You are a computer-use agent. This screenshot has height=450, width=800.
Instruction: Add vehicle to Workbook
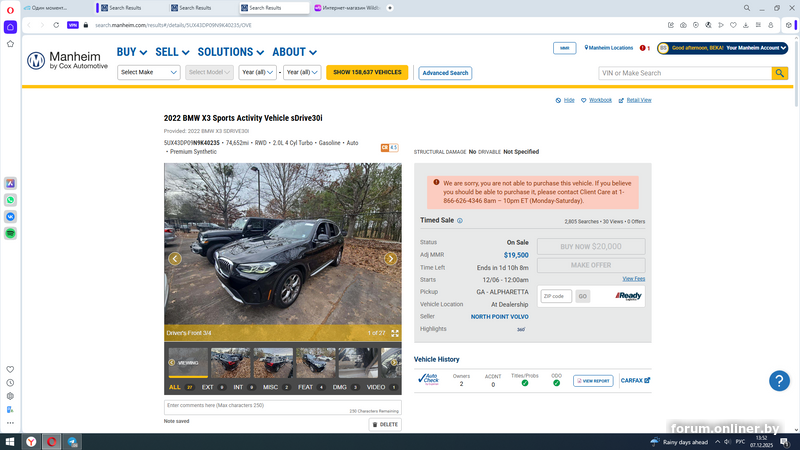tap(596, 101)
